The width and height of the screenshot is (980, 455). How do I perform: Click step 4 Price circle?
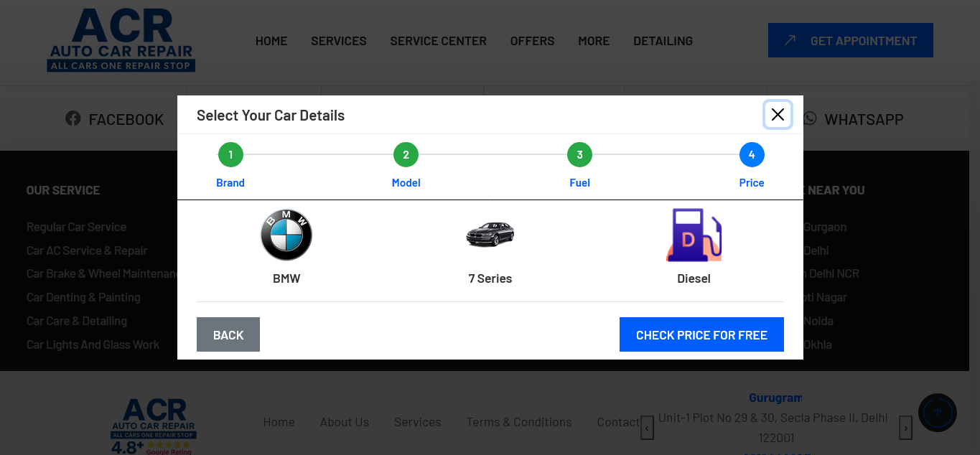coord(752,154)
